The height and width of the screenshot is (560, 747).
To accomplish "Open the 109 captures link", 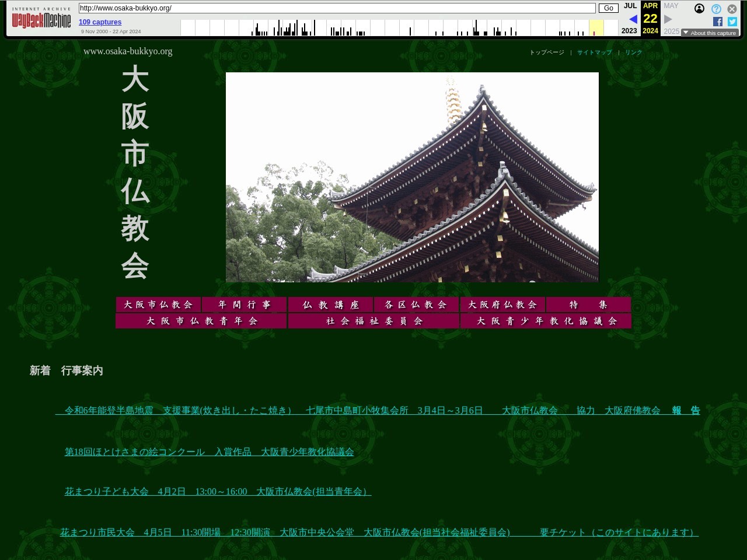I will [x=100, y=22].
